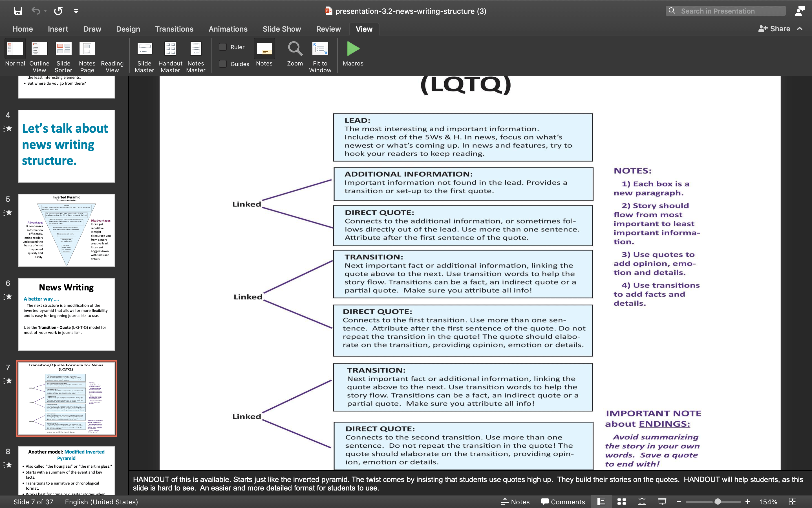The height and width of the screenshot is (508, 812).
Task: Select slide 5 Inverted Pyramid thumbnail
Action: tap(67, 230)
